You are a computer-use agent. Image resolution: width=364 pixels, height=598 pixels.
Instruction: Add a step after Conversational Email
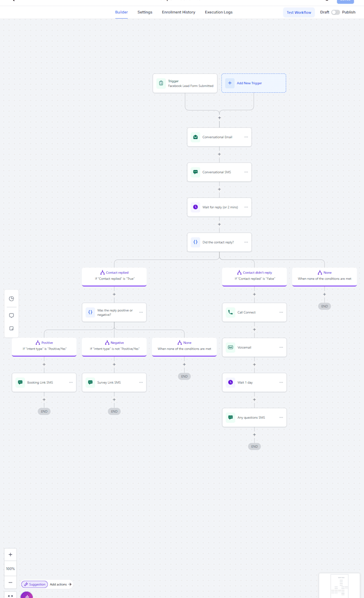[x=219, y=154]
